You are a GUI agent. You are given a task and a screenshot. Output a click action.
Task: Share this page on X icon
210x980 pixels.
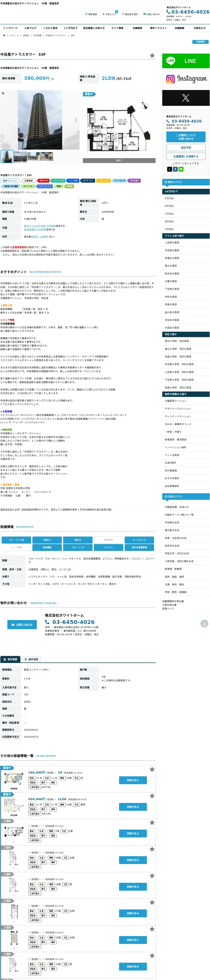tap(169, 169)
